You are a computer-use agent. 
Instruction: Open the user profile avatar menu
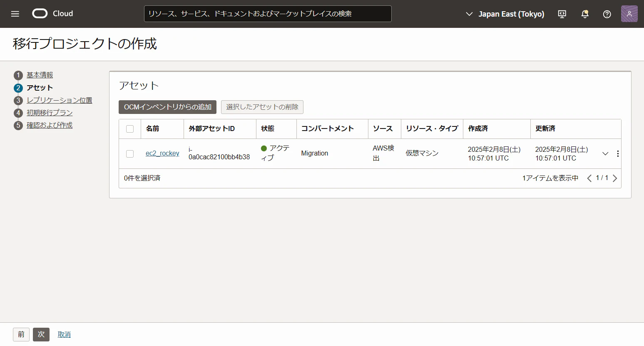coord(629,14)
